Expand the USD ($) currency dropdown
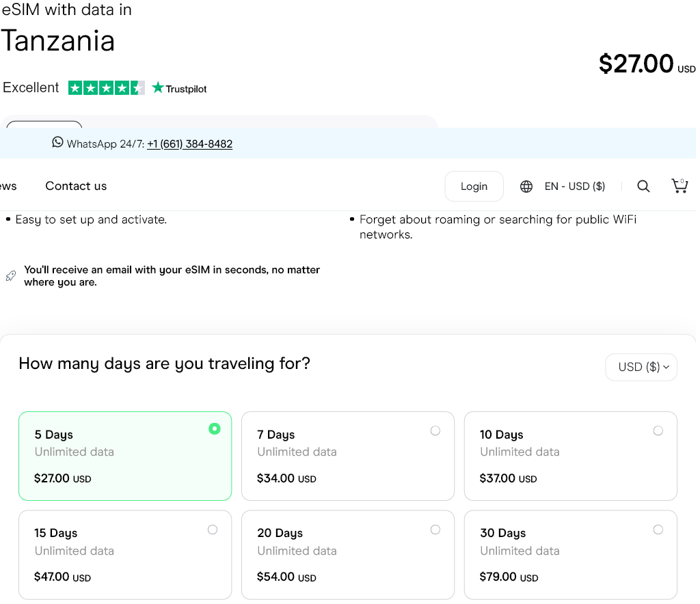 point(641,367)
